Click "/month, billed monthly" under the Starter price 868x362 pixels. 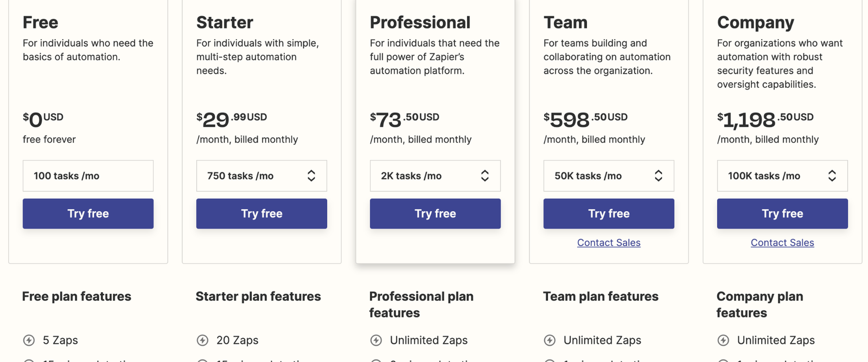pos(247,139)
